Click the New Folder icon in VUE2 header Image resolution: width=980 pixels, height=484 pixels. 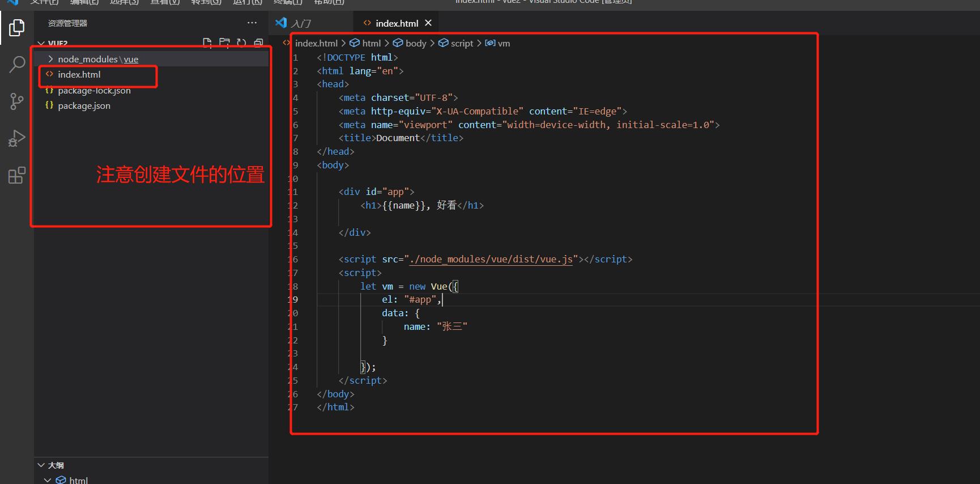pyautogui.click(x=224, y=43)
